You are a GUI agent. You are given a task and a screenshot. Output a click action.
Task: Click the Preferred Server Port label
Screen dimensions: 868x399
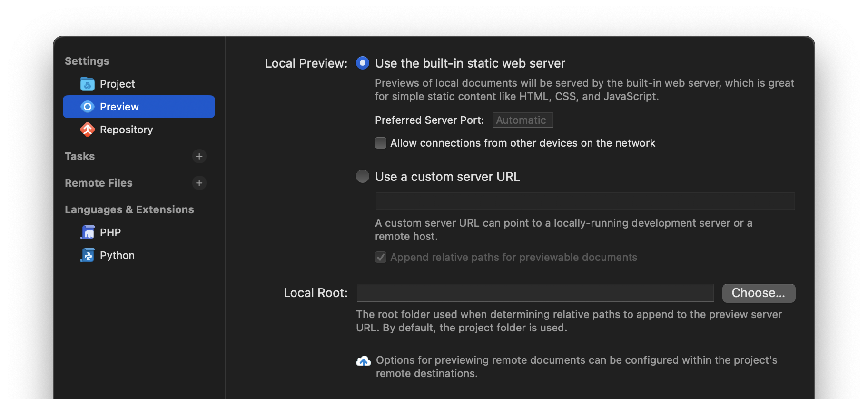[x=429, y=120]
